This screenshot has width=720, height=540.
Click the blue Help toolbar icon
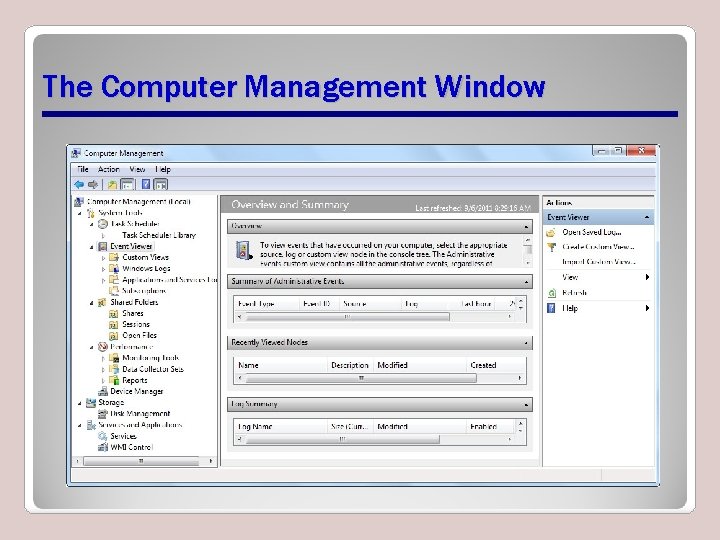tap(146, 184)
